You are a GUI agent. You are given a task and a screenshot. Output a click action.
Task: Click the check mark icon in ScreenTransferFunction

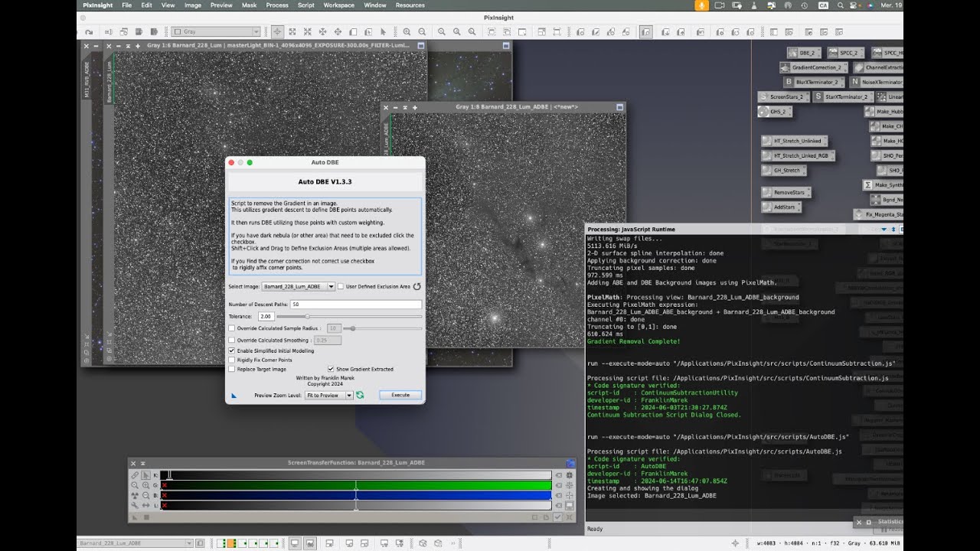(x=558, y=517)
